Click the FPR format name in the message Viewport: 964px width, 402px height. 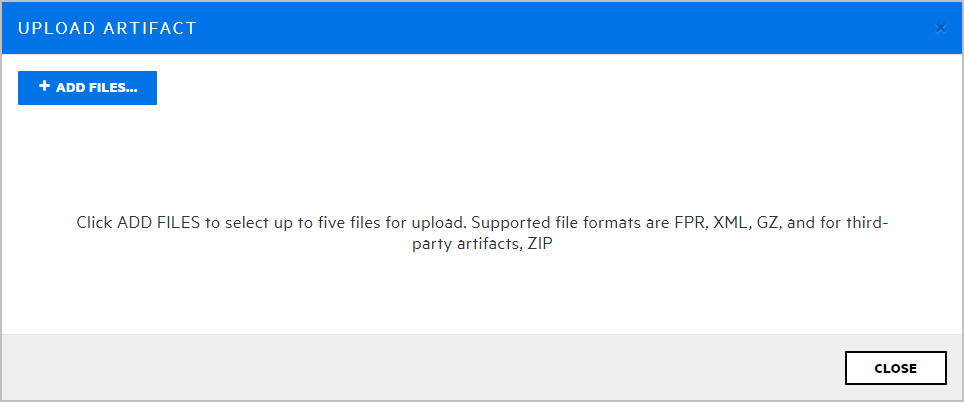(x=691, y=222)
